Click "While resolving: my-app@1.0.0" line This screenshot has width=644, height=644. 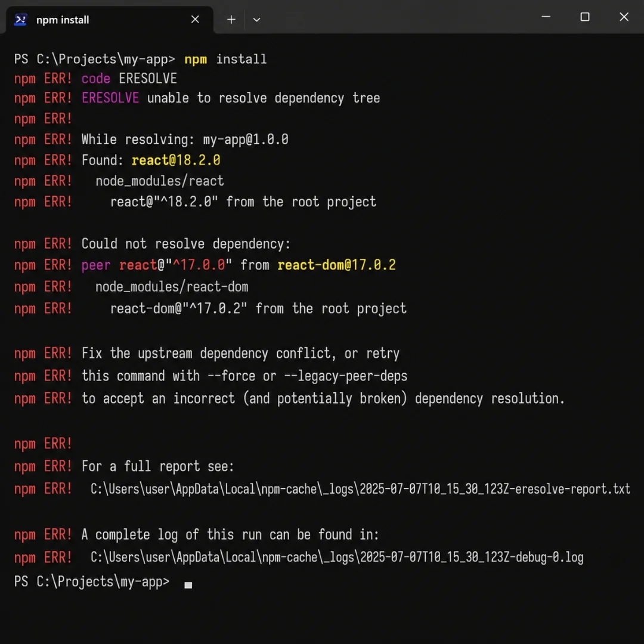coord(185,140)
